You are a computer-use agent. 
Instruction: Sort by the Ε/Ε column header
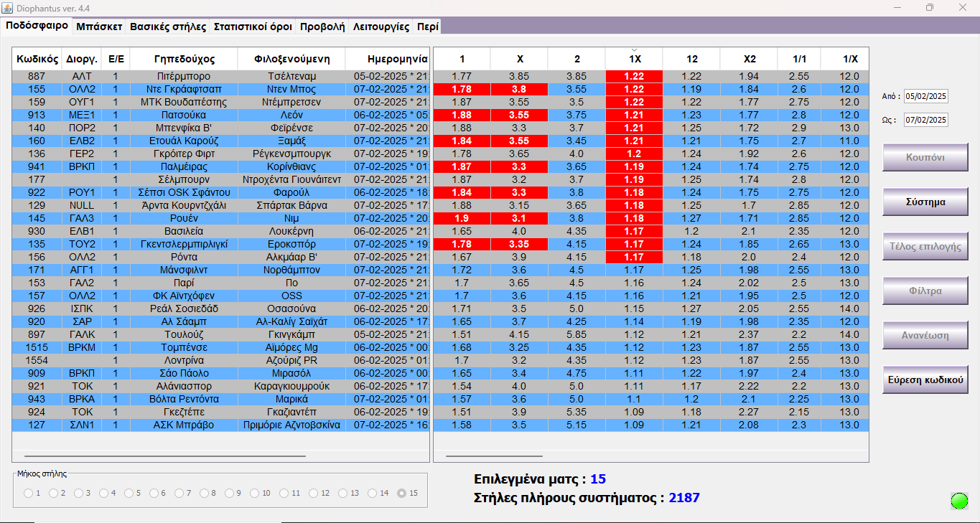(116, 59)
